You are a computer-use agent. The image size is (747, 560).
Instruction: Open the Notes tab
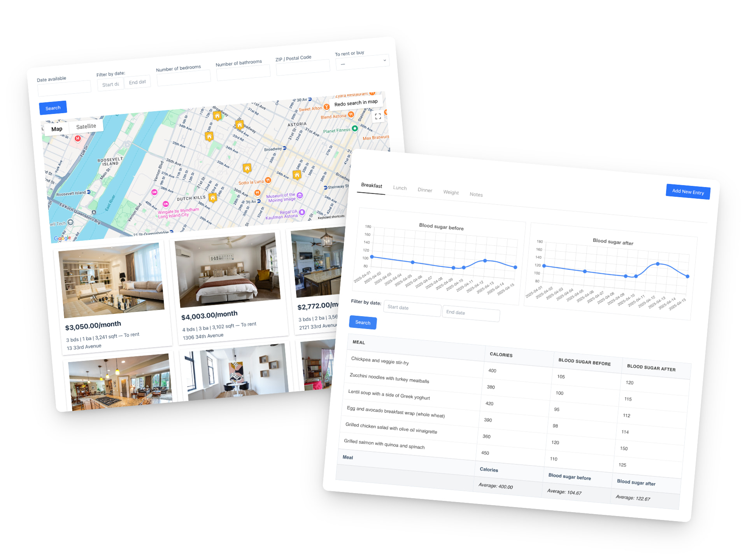(x=476, y=194)
